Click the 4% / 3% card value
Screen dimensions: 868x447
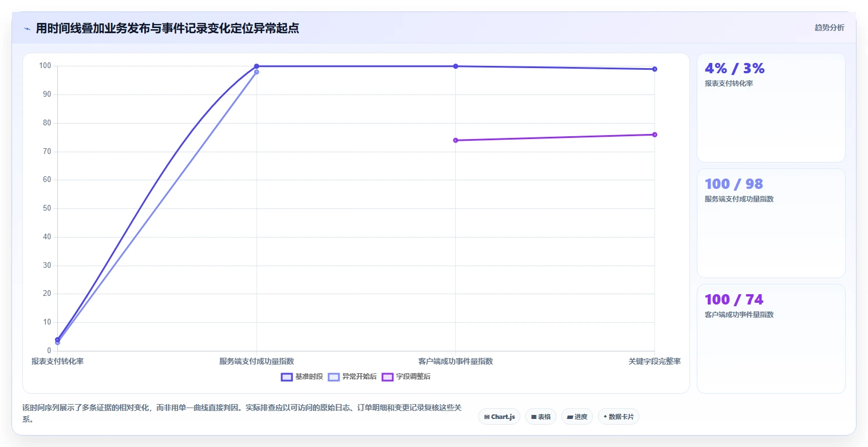click(x=735, y=68)
